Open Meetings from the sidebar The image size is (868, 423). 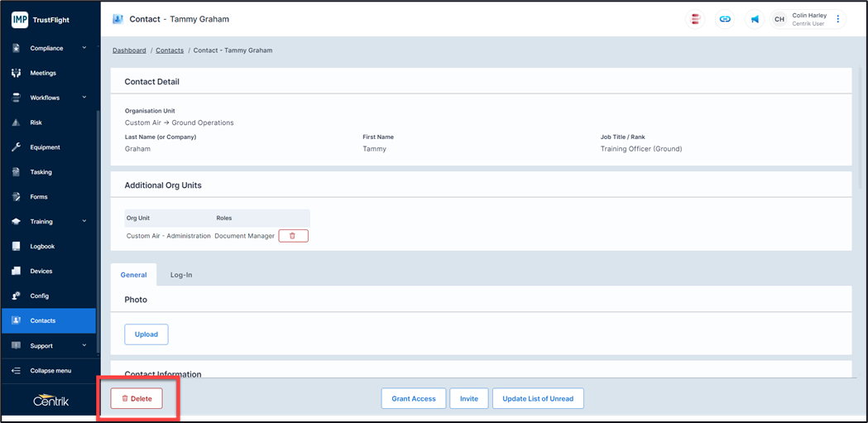pos(43,73)
